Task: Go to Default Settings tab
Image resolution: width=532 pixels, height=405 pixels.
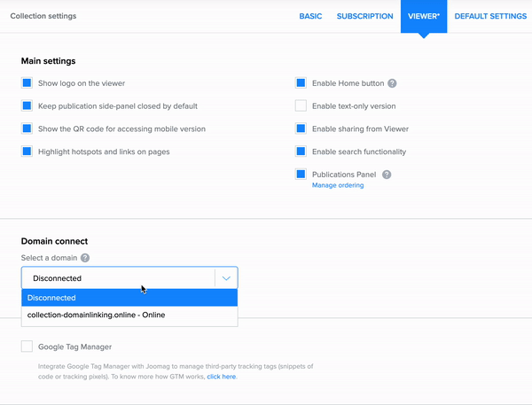Action: coord(489,16)
